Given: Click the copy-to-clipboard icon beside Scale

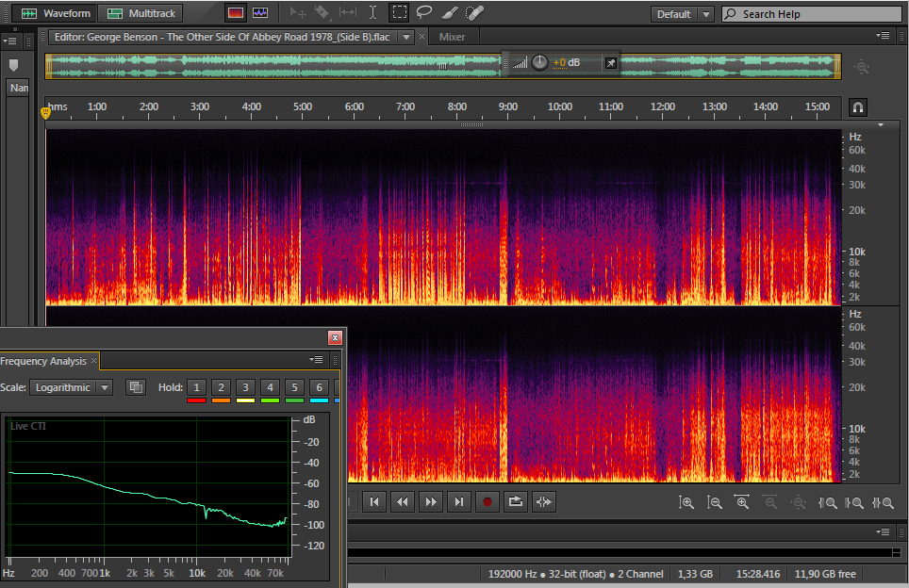Looking at the screenshot, I should point(136,387).
